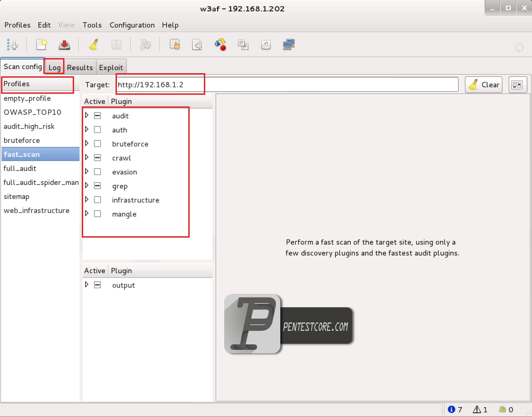Expand the crawl plugin tree
Screen dimensions: 532x417
tap(87, 157)
